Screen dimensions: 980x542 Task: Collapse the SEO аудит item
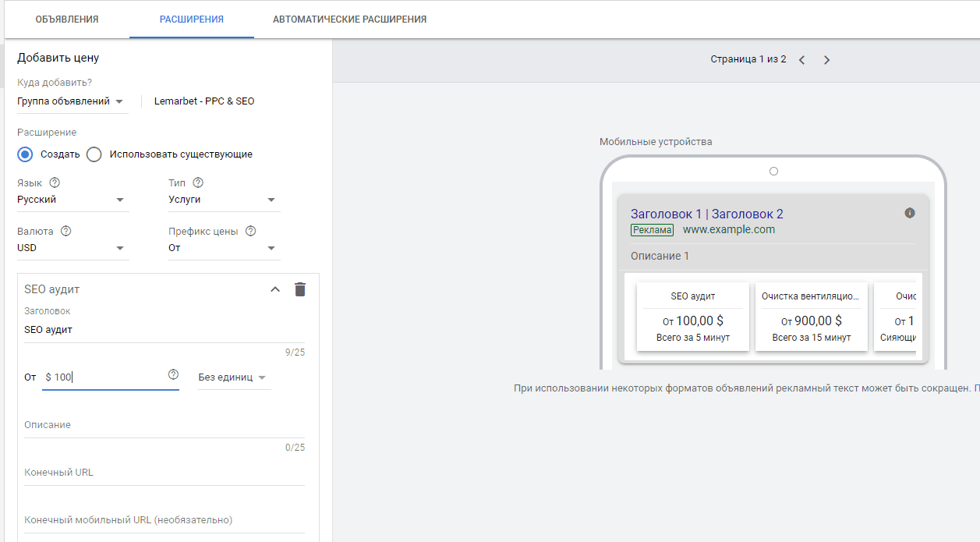pyautogui.click(x=274, y=289)
